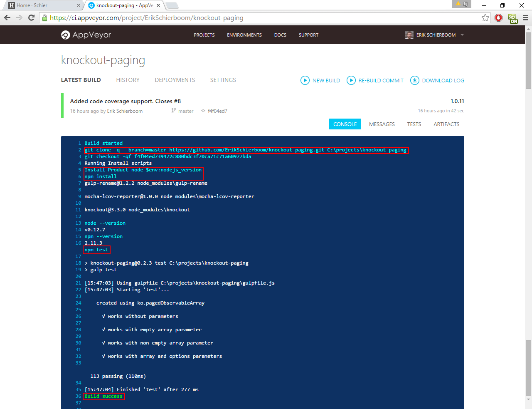Switch to the MESSAGES tab
532x409 pixels.
tap(382, 124)
